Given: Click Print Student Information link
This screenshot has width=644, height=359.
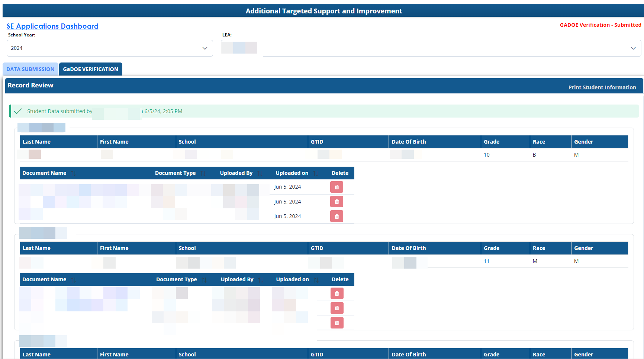Looking at the screenshot, I should point(602,87).
